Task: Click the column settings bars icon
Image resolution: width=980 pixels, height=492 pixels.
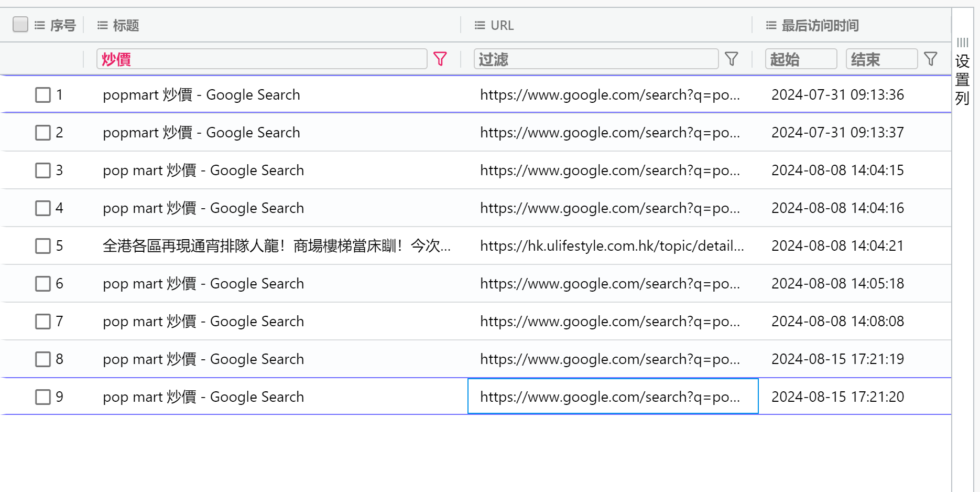Action: click(x=962, y=42)
